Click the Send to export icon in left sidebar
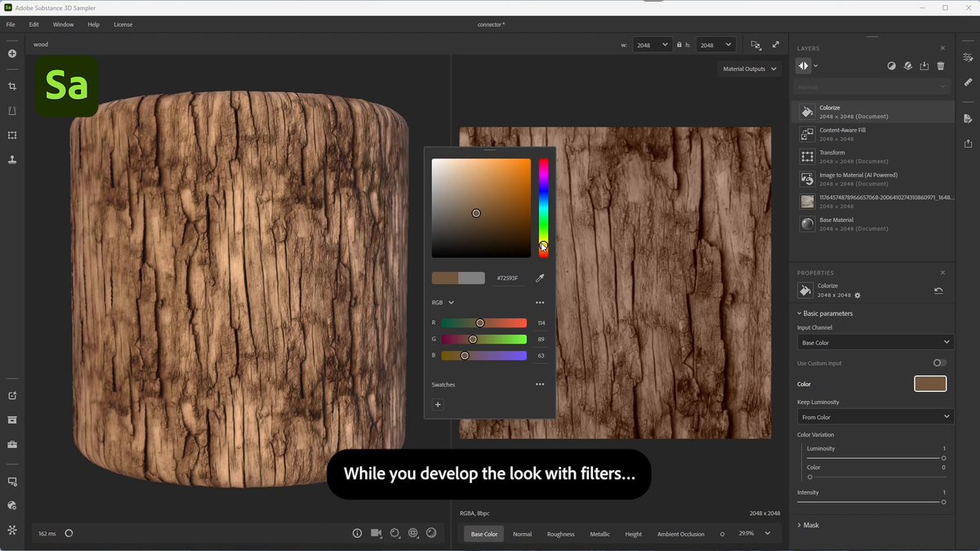This screenshot has width=980, height=551. click(x=12, y=396)
